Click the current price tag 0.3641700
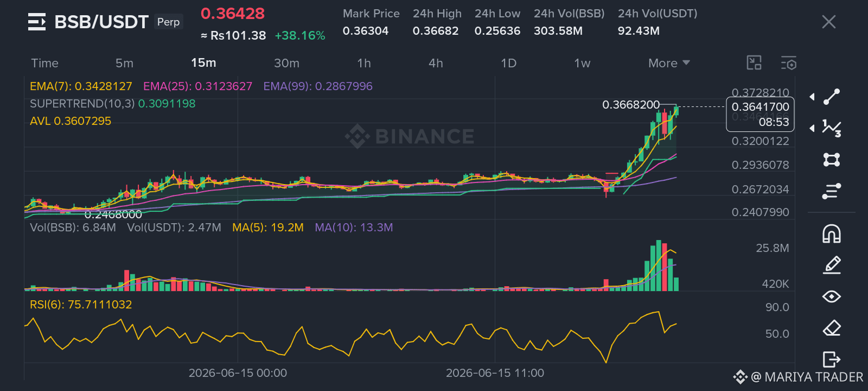868x391 pixels. 761,107
